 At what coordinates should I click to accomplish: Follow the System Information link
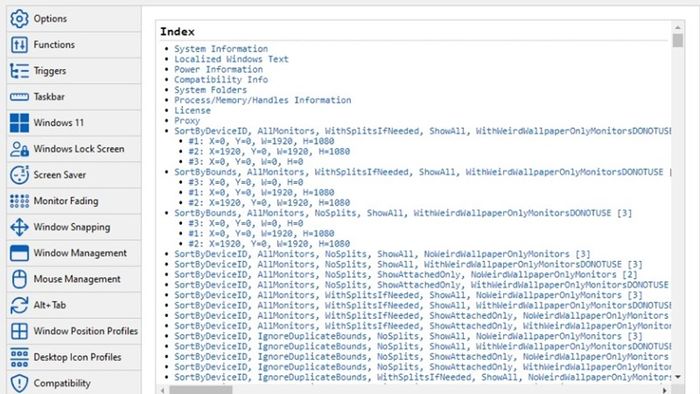tap(221, 49)
